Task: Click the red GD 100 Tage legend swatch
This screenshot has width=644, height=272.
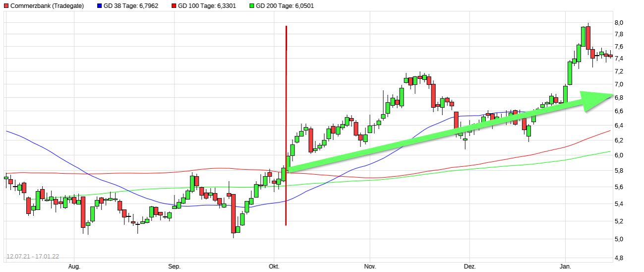Action: click(174, 6)
